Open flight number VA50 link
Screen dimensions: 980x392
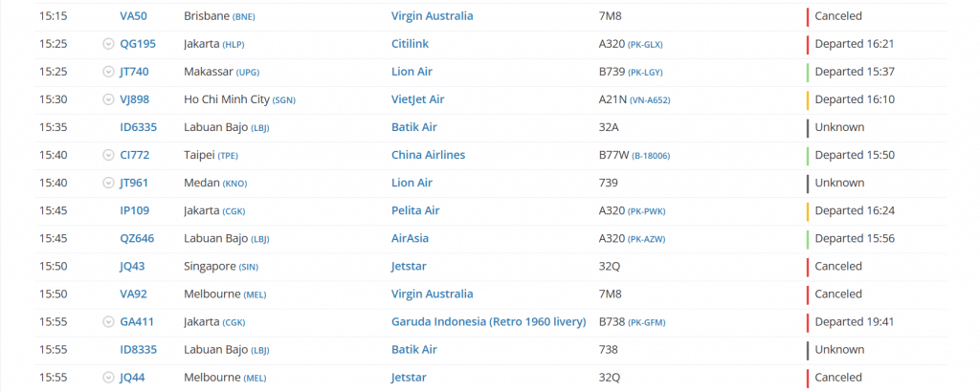[134, 16]
